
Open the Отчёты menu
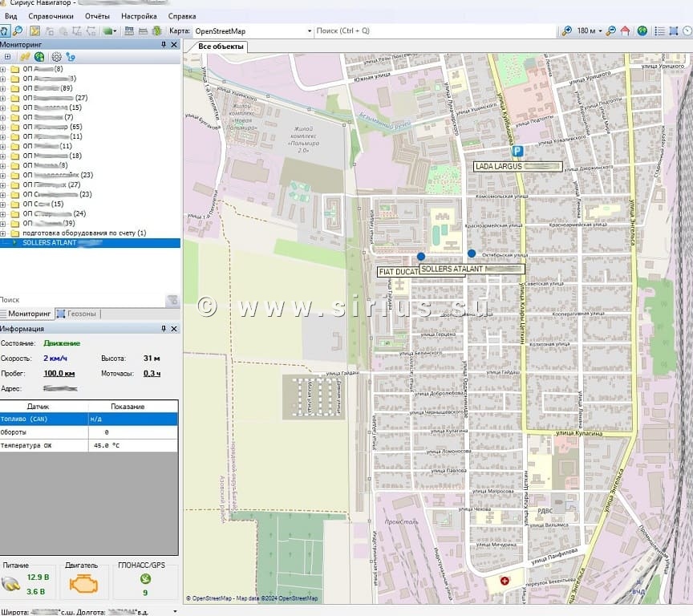[x=97, y=16]
